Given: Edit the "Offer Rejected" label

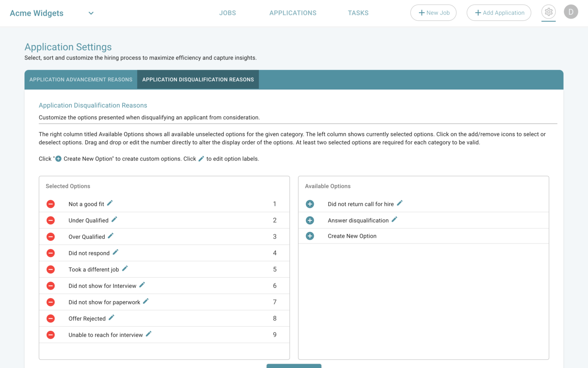Looking at the screenshot, I should pos(111,318).
